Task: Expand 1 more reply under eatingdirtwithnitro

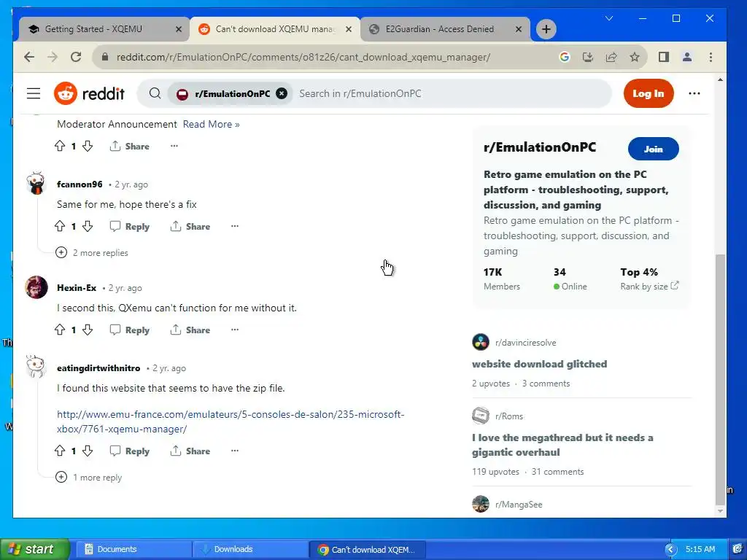Action: (88, 477)
